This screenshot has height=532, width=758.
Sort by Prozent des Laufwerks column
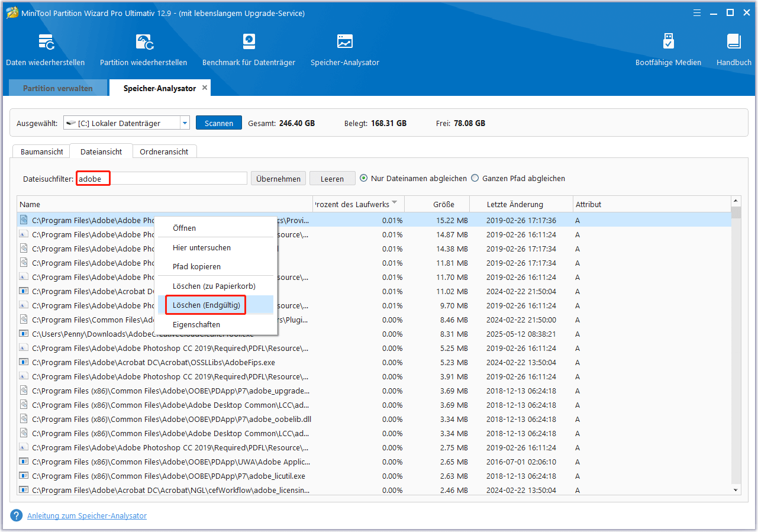pyautogui.click(x=357, y=204)
